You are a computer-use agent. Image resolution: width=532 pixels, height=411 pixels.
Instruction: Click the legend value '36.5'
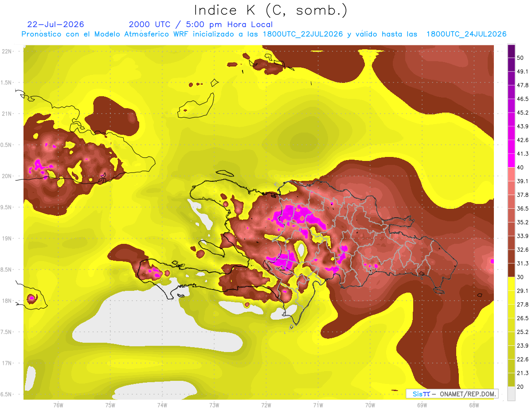click(x=523, y=208)
